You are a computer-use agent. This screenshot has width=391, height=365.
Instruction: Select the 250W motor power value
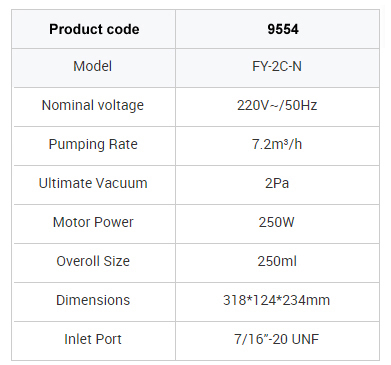pyautogui.click(x=277, y=222)
